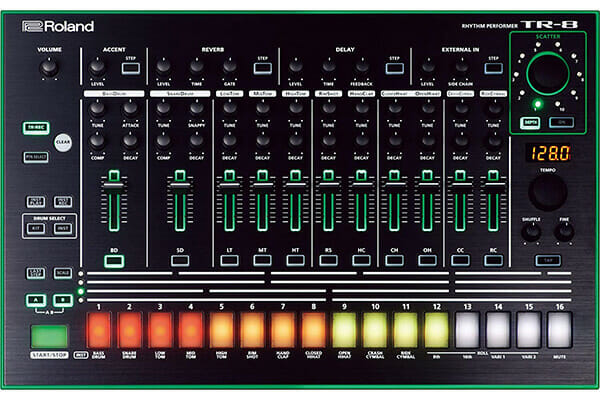Select the LT instrument button
Image resolution: width=600 pixels, height=400 pixels.
[230, 261]
